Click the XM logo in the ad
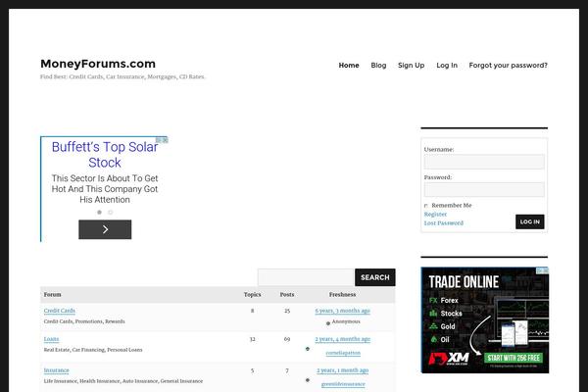 [x=449, y=359]
